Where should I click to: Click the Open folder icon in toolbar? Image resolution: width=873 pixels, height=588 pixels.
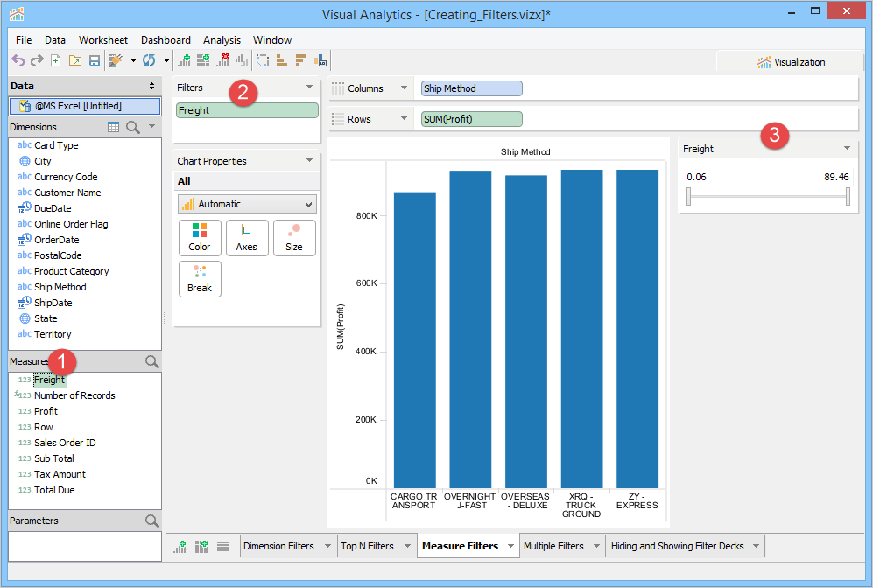click(75, 60)
